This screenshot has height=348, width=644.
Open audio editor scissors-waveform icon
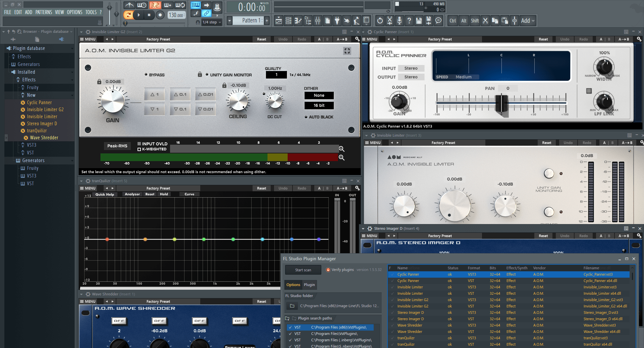coord(389,21)
